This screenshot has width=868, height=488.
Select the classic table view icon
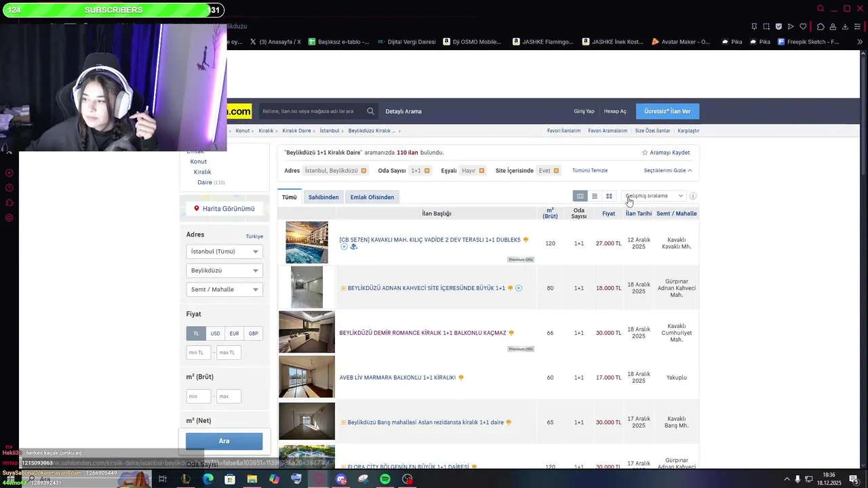[x=580, y=196]
